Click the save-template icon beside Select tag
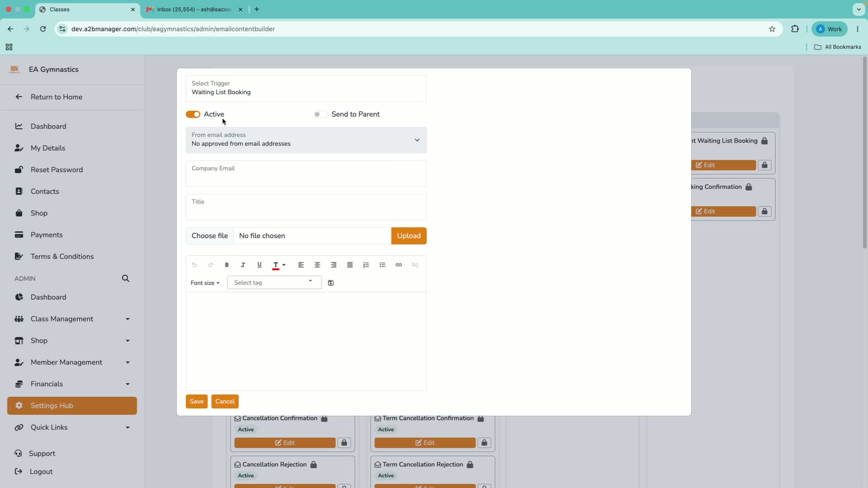Image resolution: width=868 pixels, height=488 pixels. pos(331,283)
